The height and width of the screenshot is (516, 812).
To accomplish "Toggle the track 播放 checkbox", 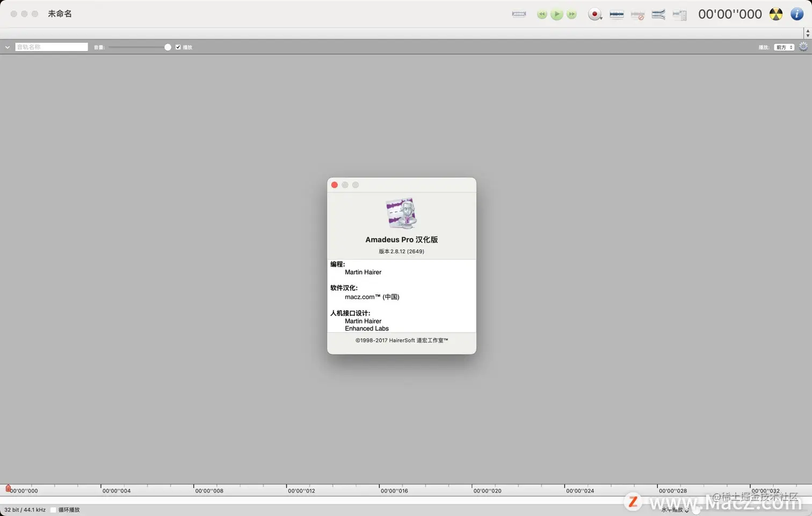I will 178,47.
